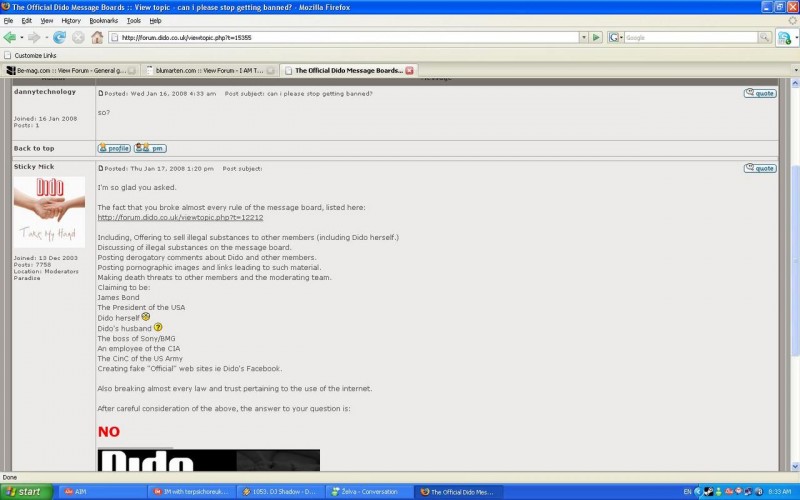Click post icon beside 'Posted: Thu Jan 17'
Screen dimensions: 800x500
(101, 168)
